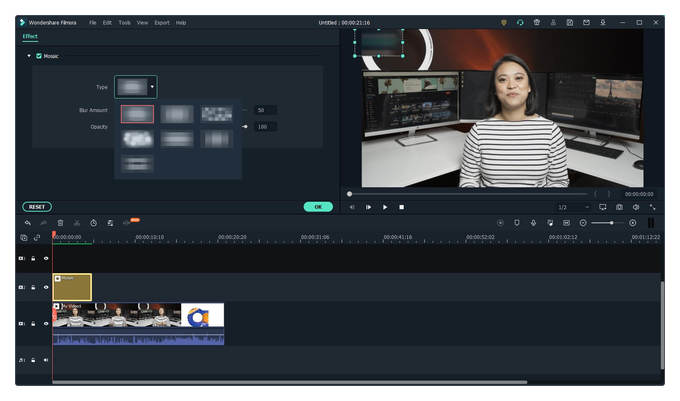
Task: Click the timeline zoom slider
Action: coord(608,223)
